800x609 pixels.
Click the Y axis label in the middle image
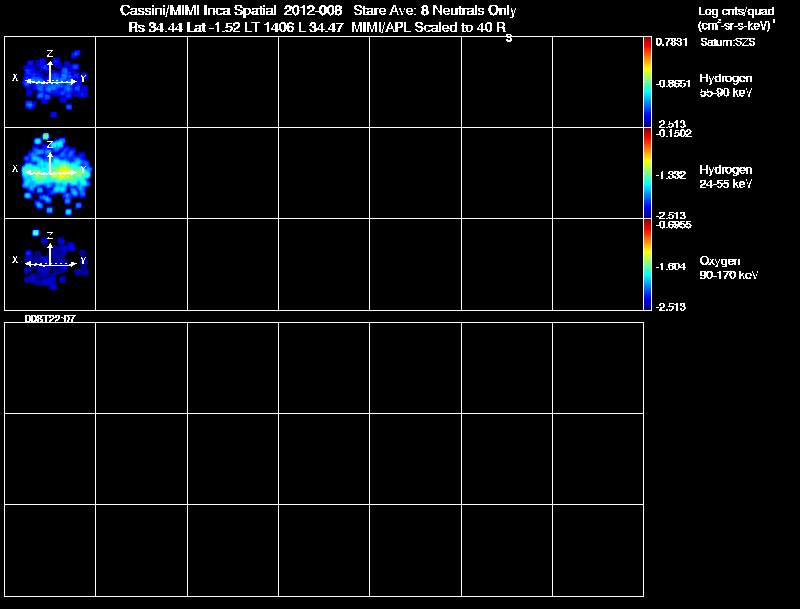(x=83, y=169)
